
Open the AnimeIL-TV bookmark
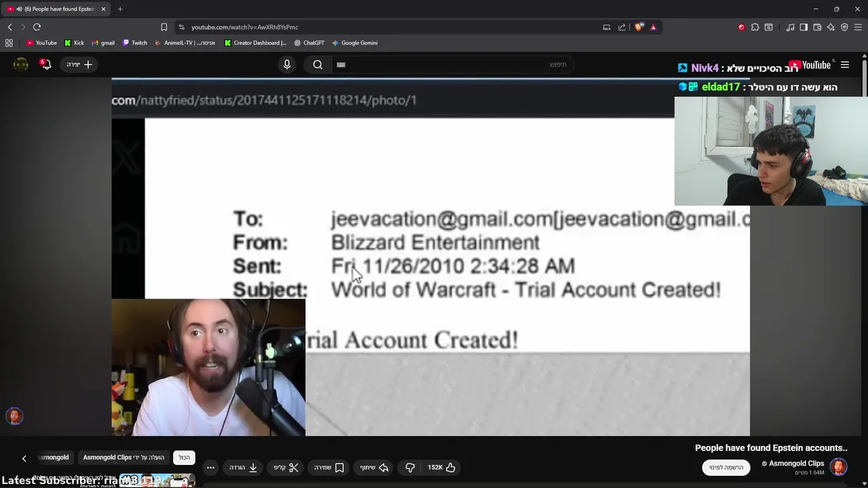pos(184,43)
